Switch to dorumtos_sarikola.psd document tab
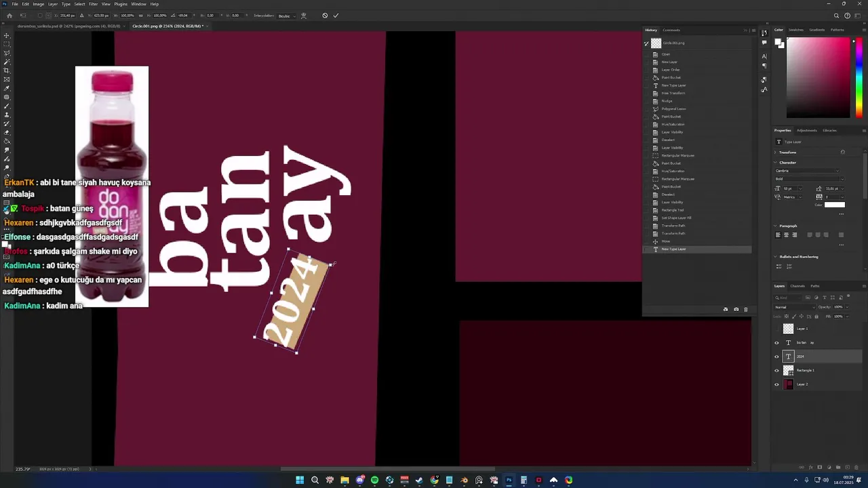This screenshot has height=488, width=868. pyautogui.click(x=68, y=26)
